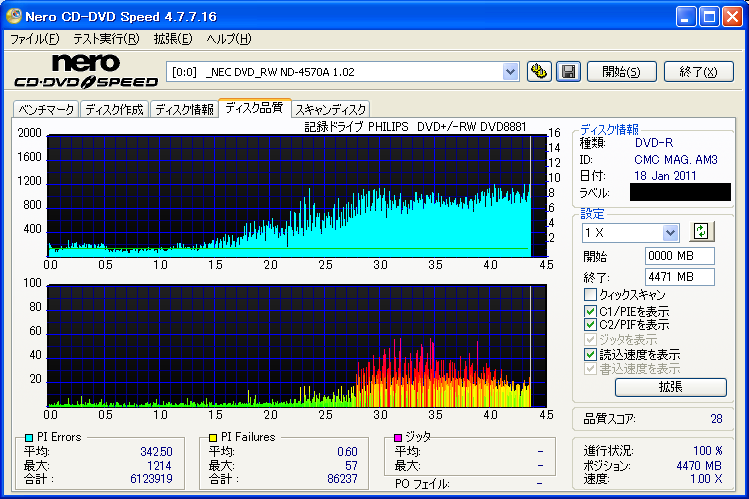The width and height of the screenshot is (749, 499).
Task: Click the PO フェイル label
Action: pos(422,484)
